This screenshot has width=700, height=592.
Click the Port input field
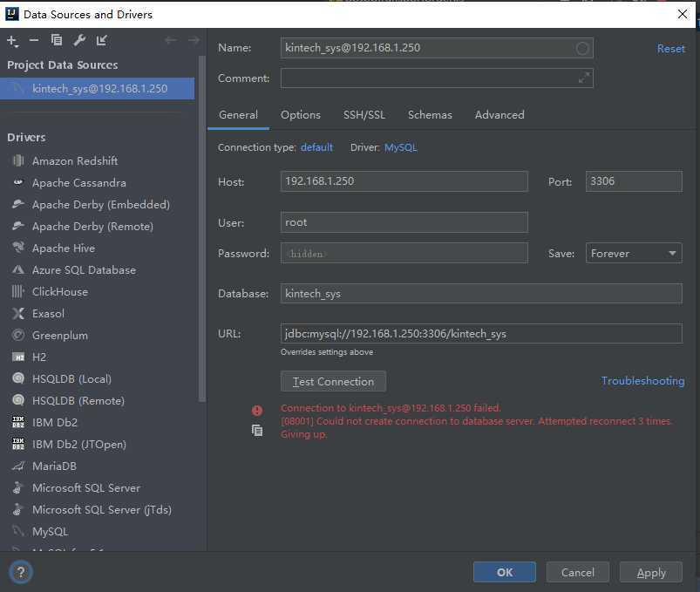[x=634, y=181]
